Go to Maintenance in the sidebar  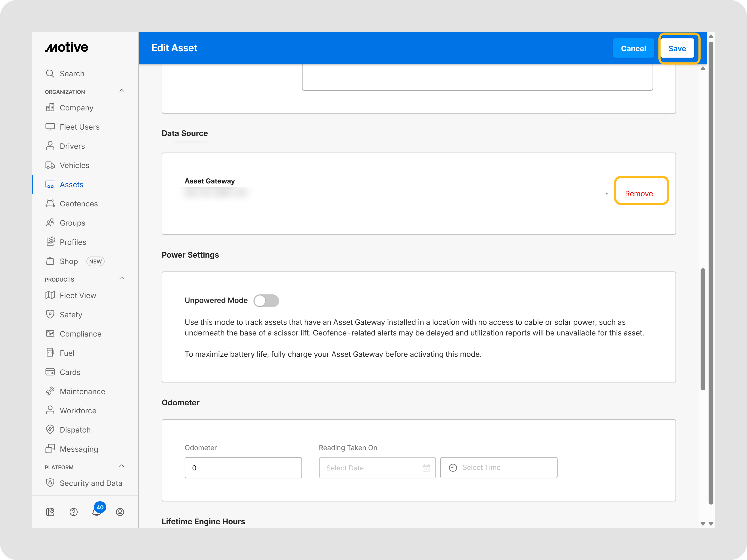(82, 391)
